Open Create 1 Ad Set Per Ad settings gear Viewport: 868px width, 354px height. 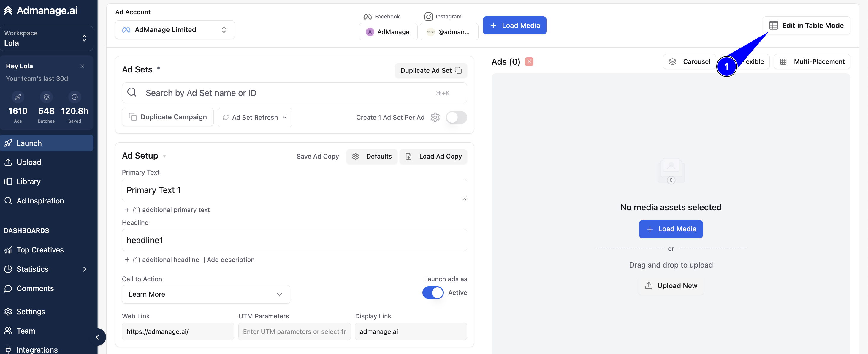[435, 117]
